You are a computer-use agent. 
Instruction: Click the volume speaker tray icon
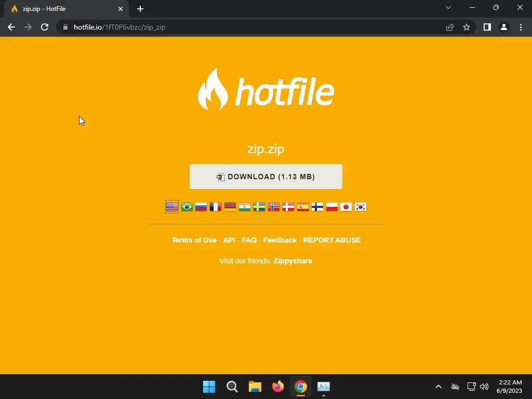coord(484,387)
